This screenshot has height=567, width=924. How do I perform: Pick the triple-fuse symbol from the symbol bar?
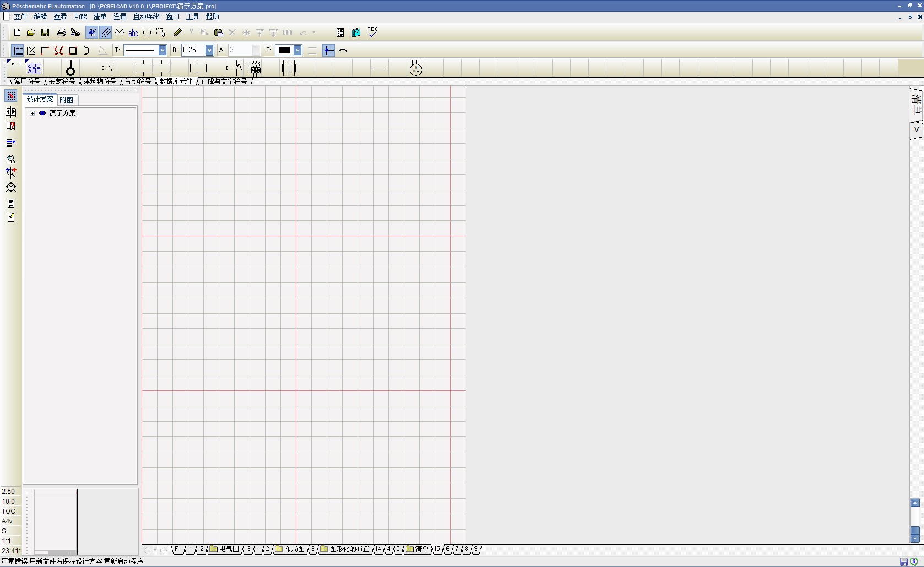click(289, 68)
